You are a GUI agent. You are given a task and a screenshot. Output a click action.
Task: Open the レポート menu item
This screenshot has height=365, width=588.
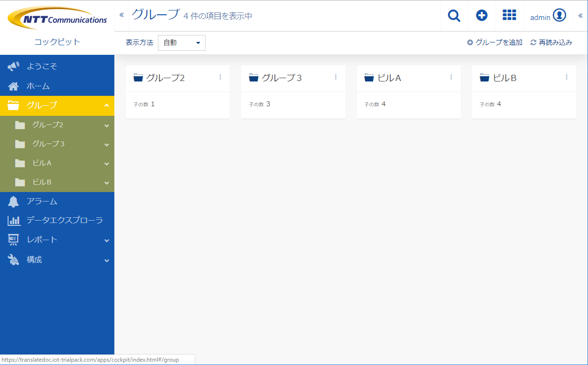coord(57,240)
